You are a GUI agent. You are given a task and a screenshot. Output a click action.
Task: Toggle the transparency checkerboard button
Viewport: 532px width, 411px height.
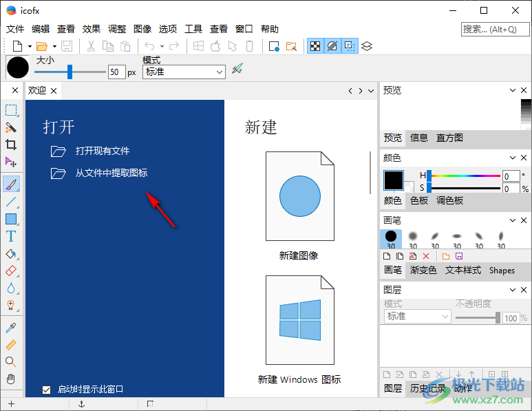315,46
